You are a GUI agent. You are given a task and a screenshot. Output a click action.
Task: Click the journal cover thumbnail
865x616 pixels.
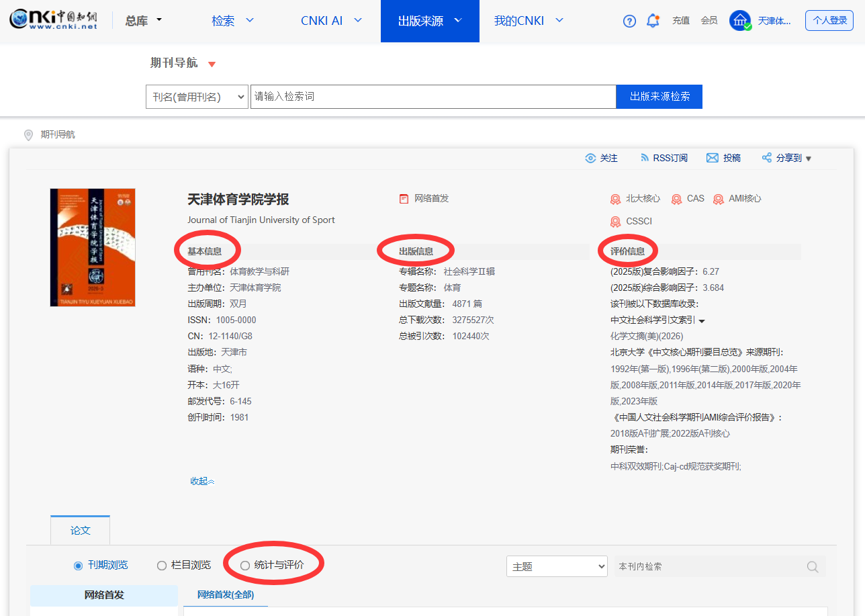pyautogui.click(x=93, y=247)
